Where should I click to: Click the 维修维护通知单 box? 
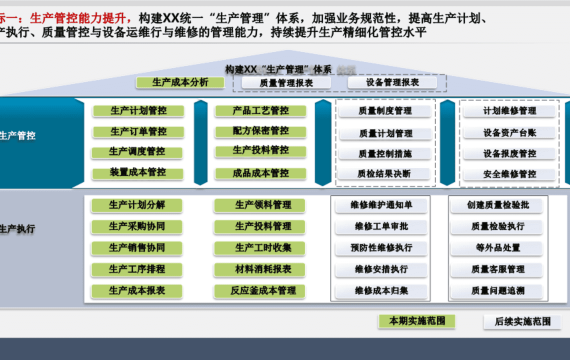[x=381, y=205]
